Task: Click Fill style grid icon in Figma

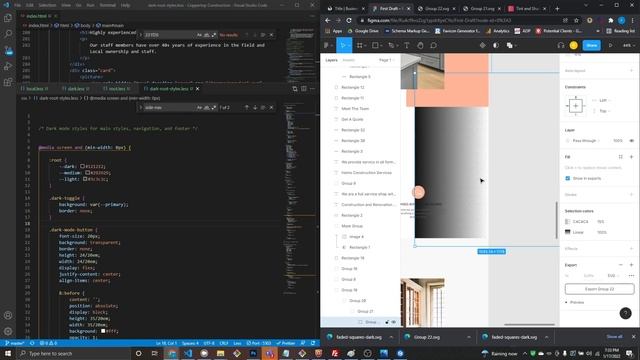Action: (620, 157)
